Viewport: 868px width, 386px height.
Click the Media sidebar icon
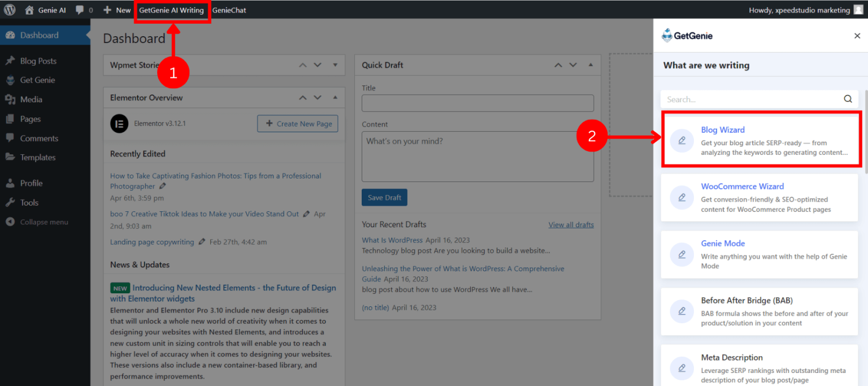tap(10, 99)
